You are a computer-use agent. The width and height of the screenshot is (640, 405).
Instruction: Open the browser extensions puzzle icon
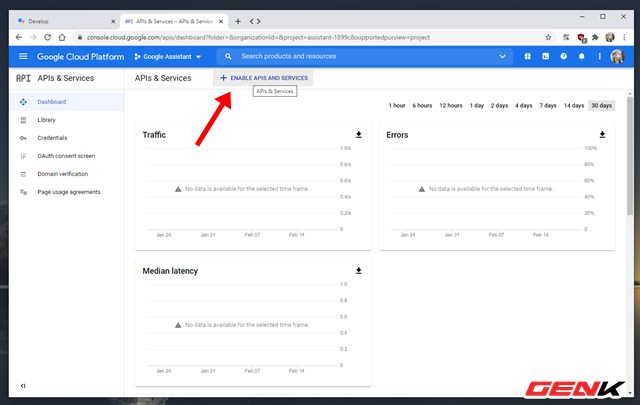point(595,38)
